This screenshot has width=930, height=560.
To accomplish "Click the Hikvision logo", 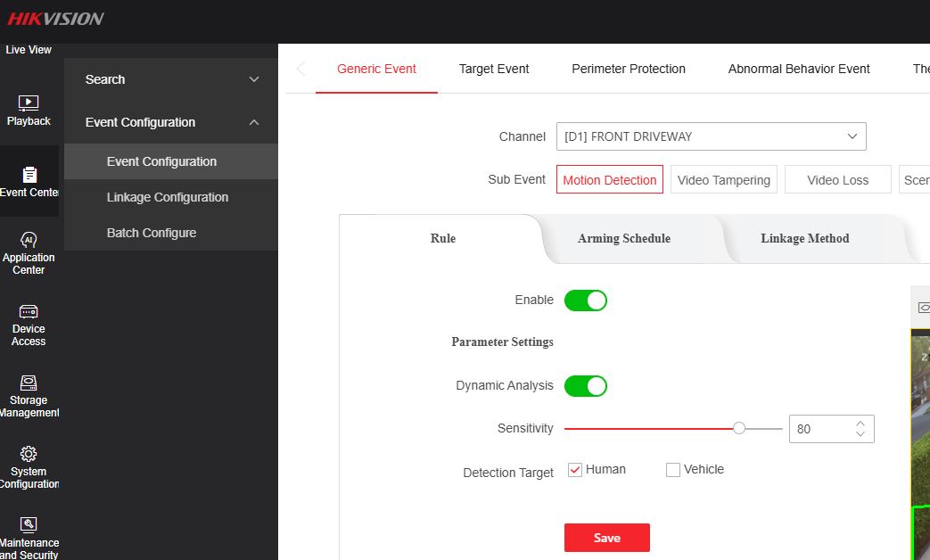I will tap(56, 19).
